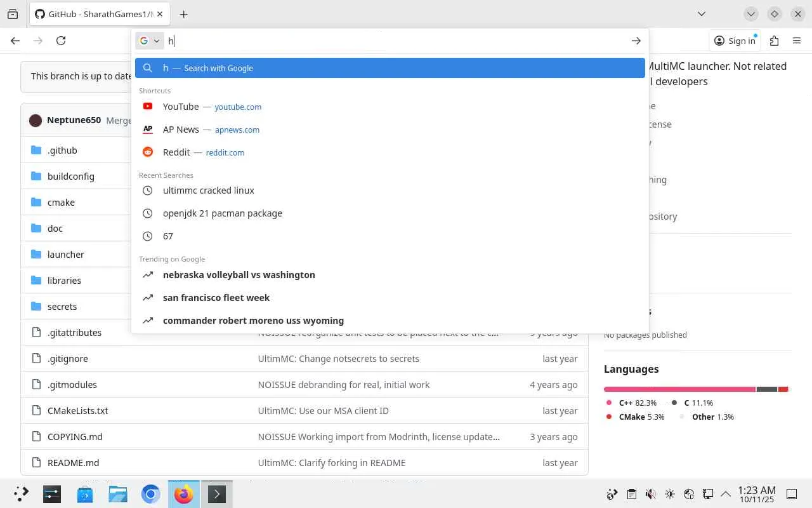Open the README.md file

point(74,463)
